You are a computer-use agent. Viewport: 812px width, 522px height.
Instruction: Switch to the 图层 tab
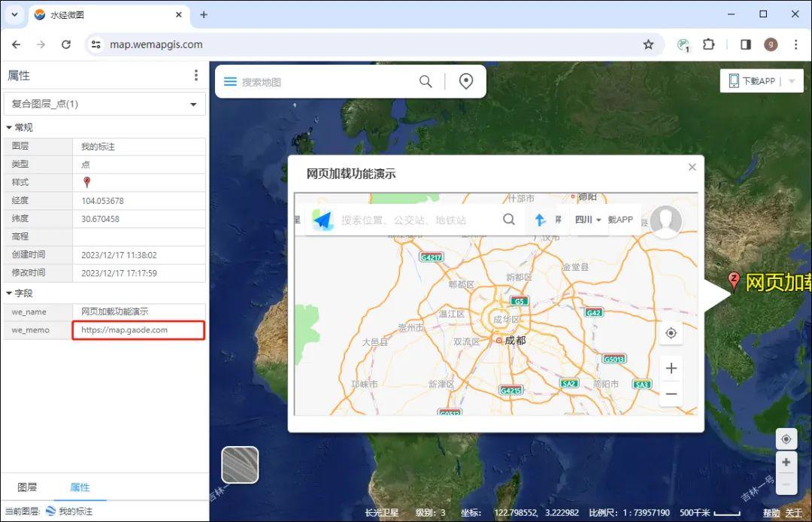27,487
